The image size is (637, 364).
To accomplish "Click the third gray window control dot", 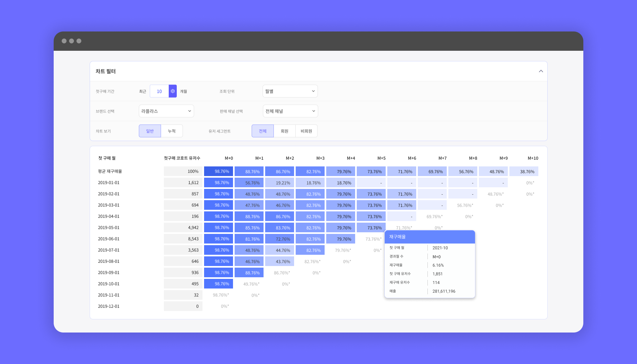I will [x=79, y=41].
